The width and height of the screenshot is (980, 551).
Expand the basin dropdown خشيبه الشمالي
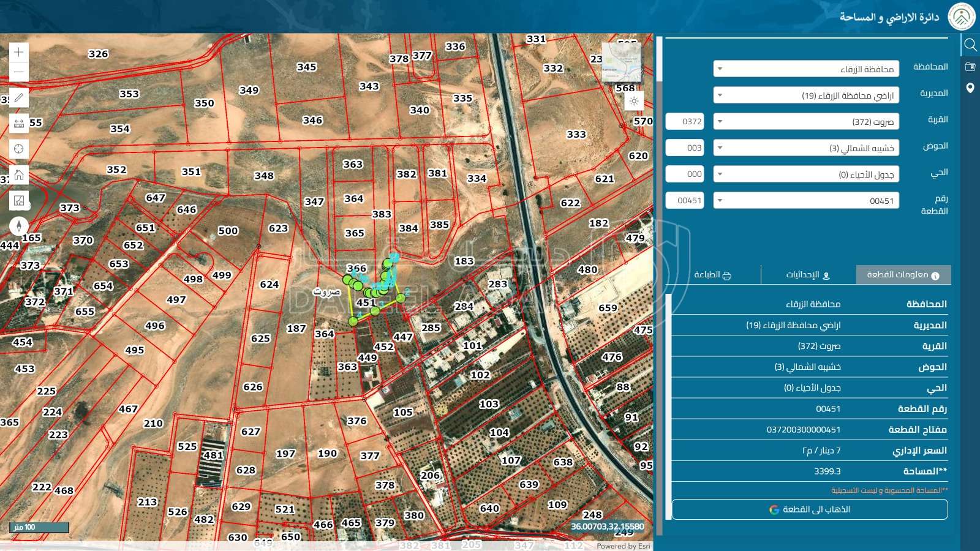pos(805,148)
